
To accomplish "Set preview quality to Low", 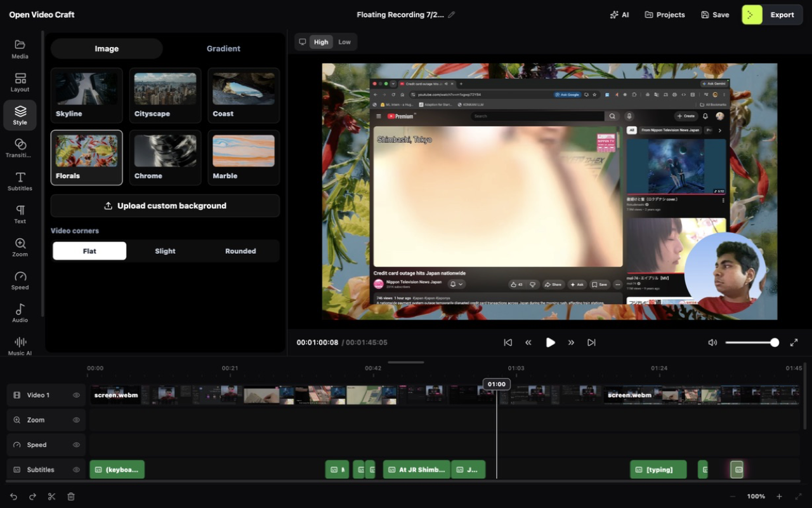I will (344, 42).
